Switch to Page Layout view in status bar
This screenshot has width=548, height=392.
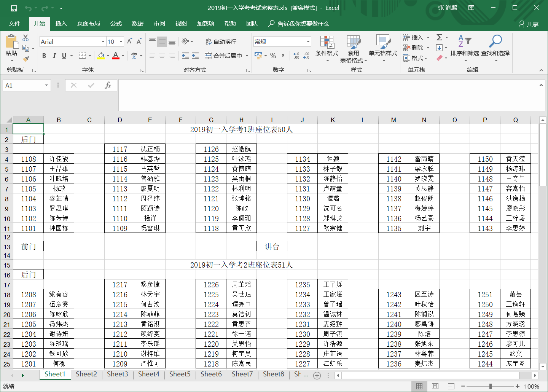[x=435, y=386]
